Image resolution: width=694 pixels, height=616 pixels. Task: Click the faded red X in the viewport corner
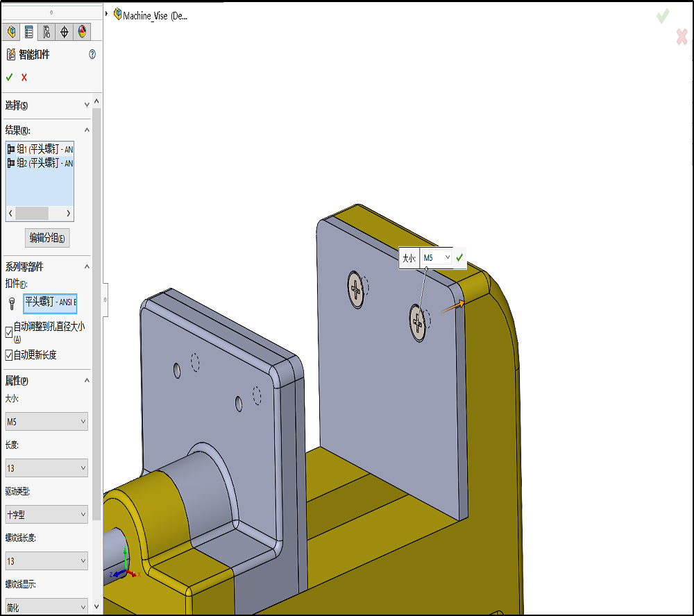click(x=682, y=37)
